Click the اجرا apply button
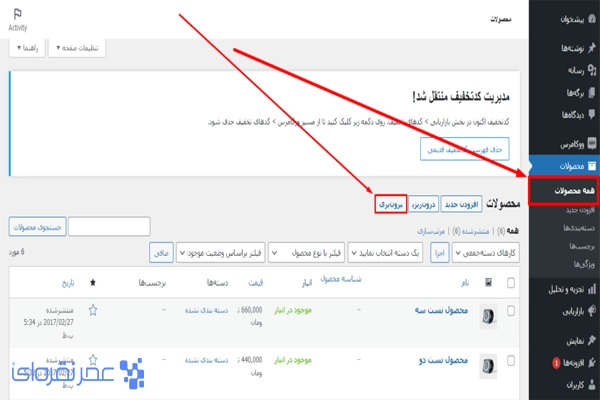Image resolution: width=600 pixels, height=400 pixels. click(439, 253)
